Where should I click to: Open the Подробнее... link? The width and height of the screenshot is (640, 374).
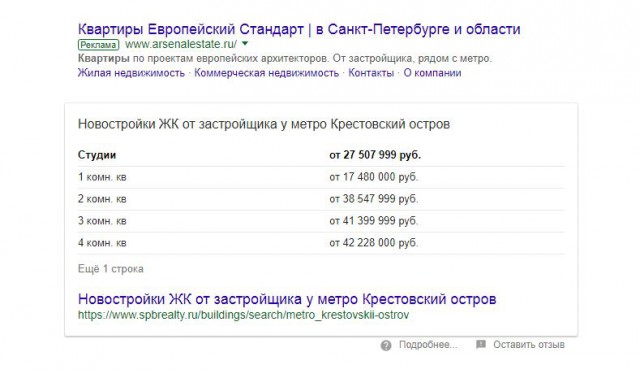click(x=428, y=345)
